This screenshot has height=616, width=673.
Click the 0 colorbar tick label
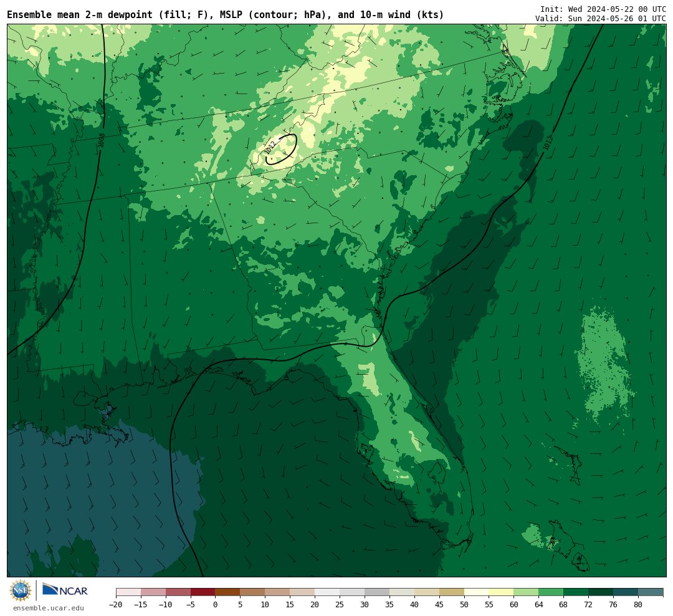tap(215, 605)
